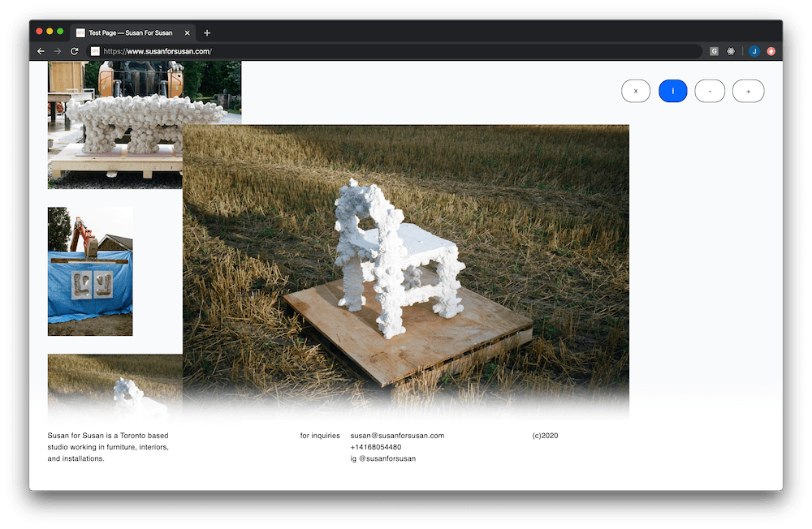The height and width of the screenshot is (529, 812).
Task: Toggle the blue I button
Action: [672, 92]
